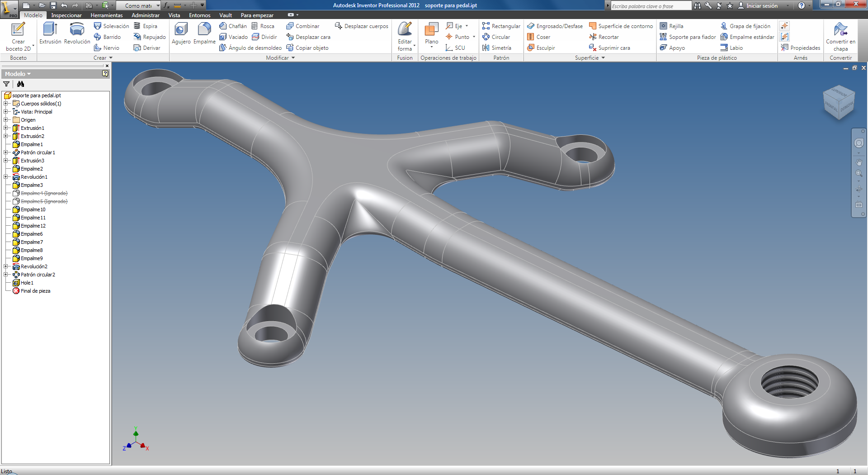Open the Modelo browser dropdown
Viewport: 868px width, 475px height.
click(x=18, y=74)
